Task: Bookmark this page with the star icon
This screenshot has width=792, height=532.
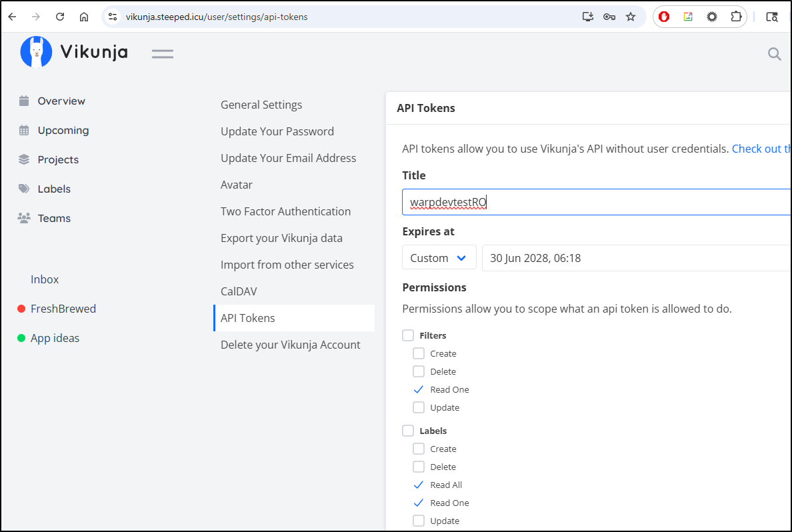Action: tap(631, 17)
